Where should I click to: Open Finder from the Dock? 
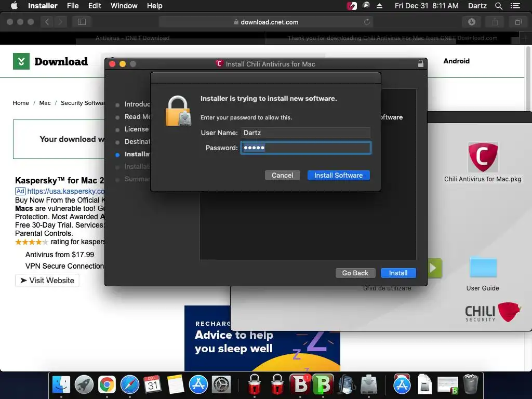(61, 385)
